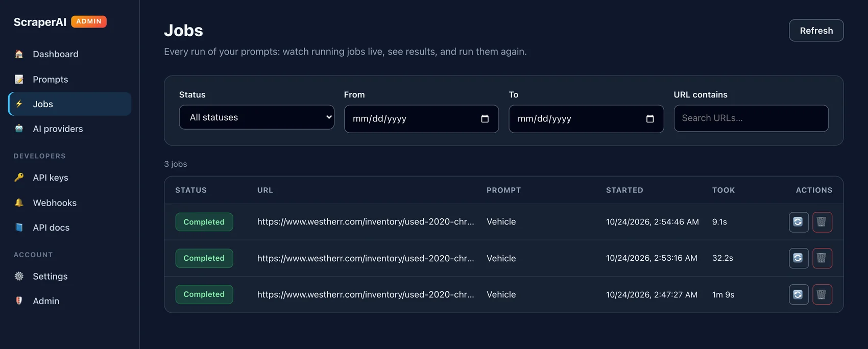Rerun the job started at 2:54:46 AM
Image resolution: width=868 pixels, height=349 pixels.
click(x=799, y=222)
